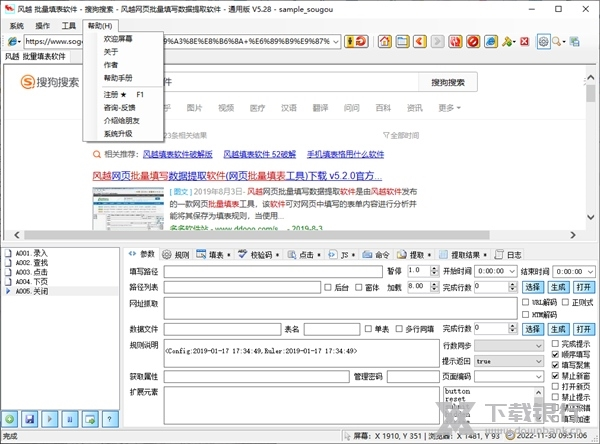Click the browser back arrow icon
This screenshot has width=600, height=444.
click(x=420, y=41)
